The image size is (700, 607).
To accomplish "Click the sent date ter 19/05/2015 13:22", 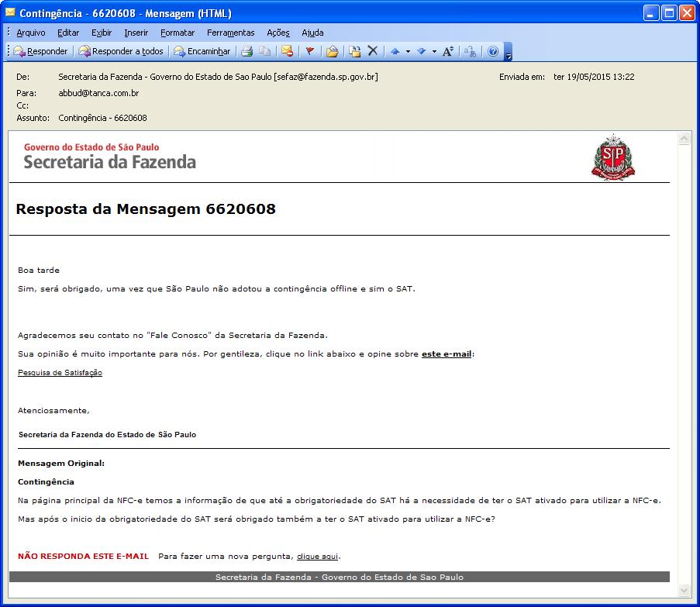I will 594,77.
